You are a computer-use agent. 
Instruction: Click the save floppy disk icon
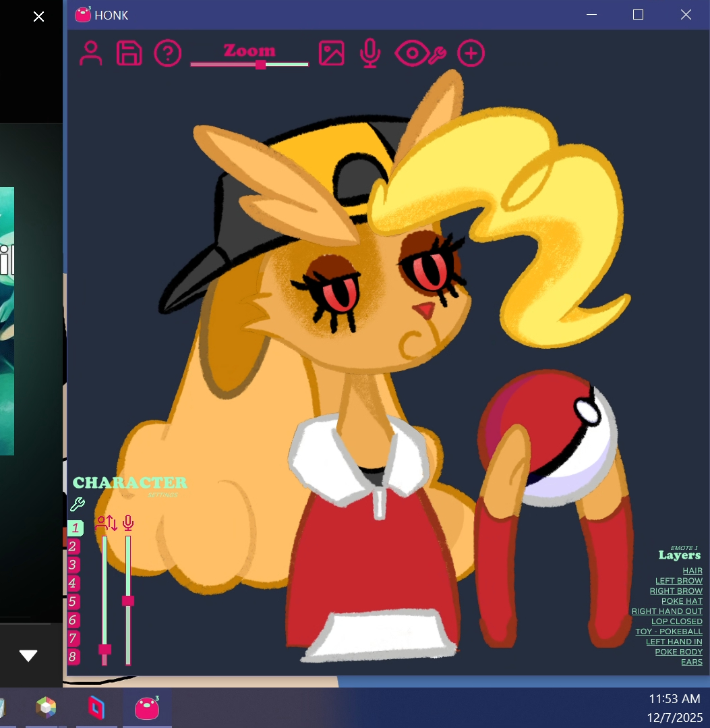pos(129,53)
